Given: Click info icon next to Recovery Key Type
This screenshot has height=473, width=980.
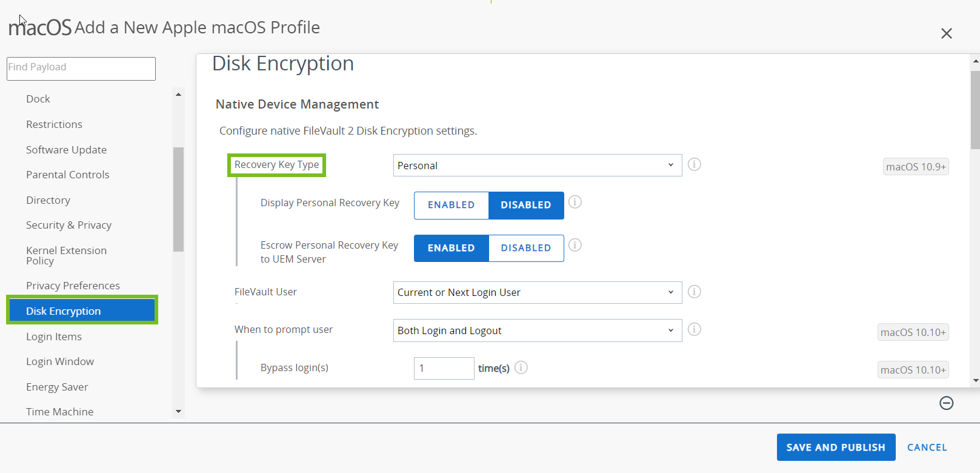Looking at the screenshot, I should (x=695, y=164).
